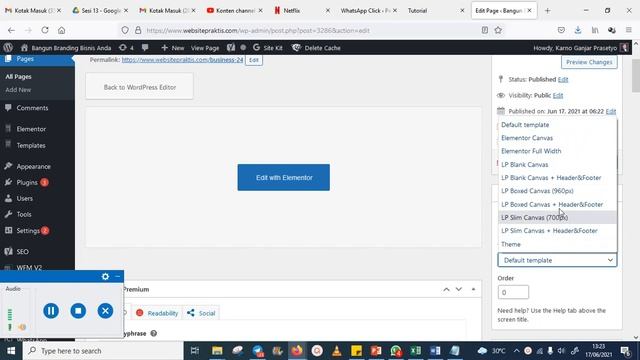
Task: Click Preview Changes button
Action: (x=589, y=62)
